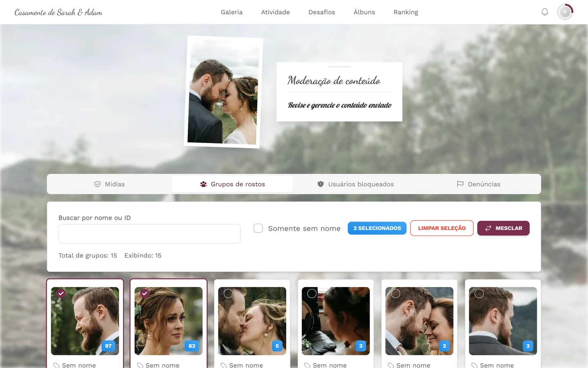The height and width of the screenshot is (368, 588).
Task: Focus the Buscar por nome ou ID field
Action: (149, 233)
